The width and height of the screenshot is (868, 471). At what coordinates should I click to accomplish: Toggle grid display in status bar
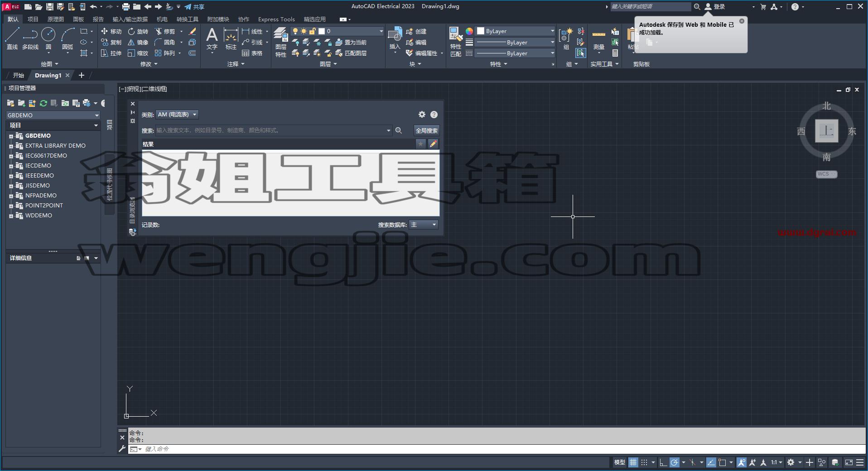click(x=633, y=462)
